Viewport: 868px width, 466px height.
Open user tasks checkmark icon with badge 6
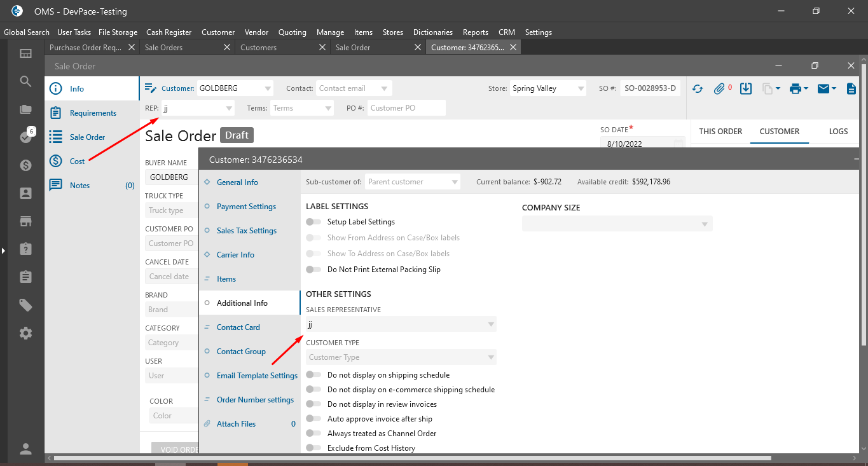click(25, 137)
